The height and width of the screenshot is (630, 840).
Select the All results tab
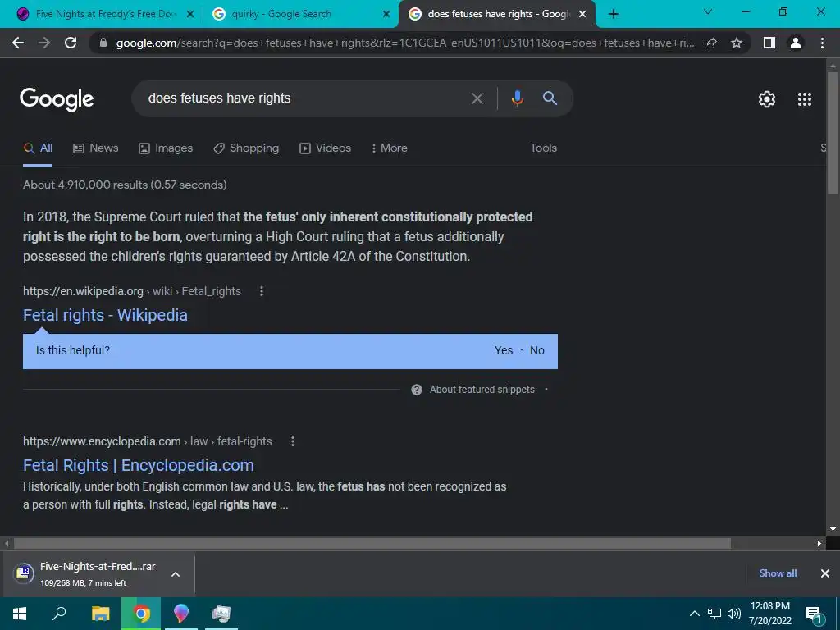tap(38, 148)
